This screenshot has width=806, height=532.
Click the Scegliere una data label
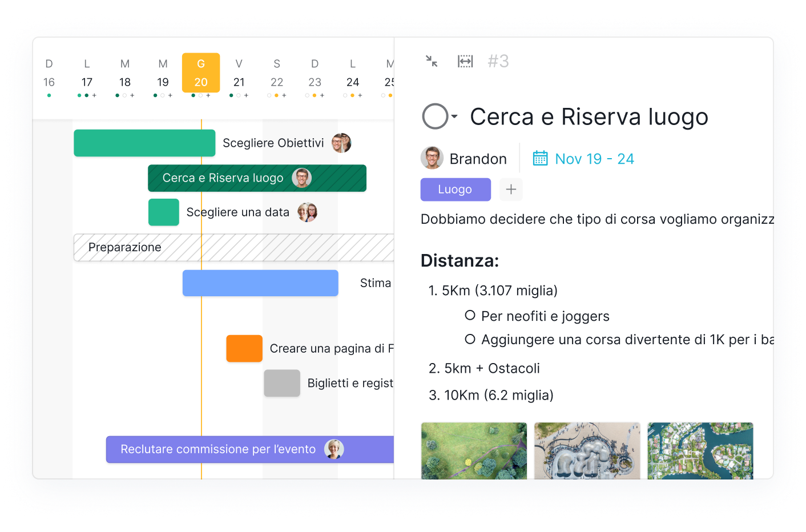237,212
